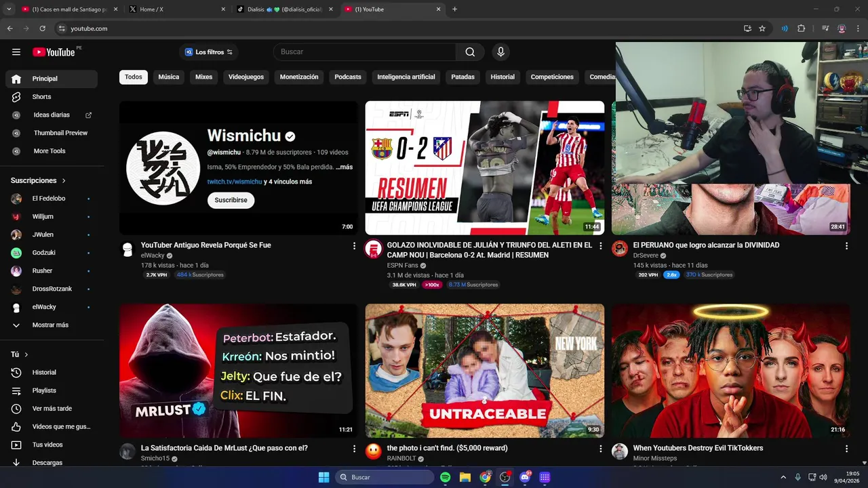Open the Los filtros dropdown
This screenshot has height=488, width=868.
click(209, 52)
